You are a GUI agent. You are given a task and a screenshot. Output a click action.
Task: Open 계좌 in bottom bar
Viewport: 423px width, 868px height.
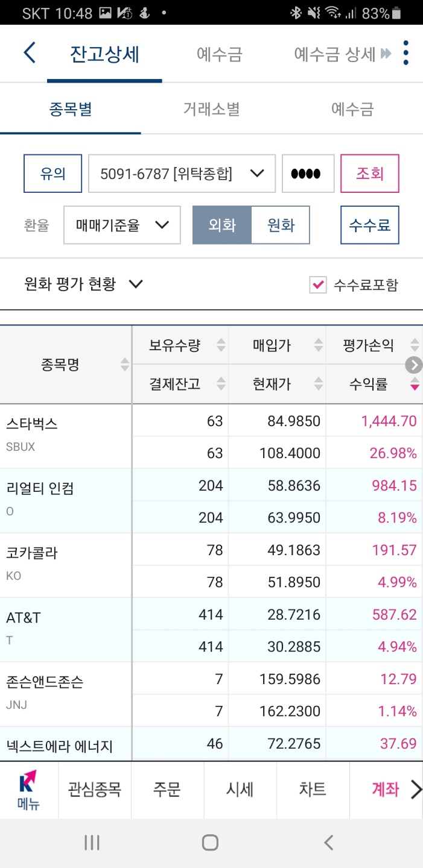(385, 790)
